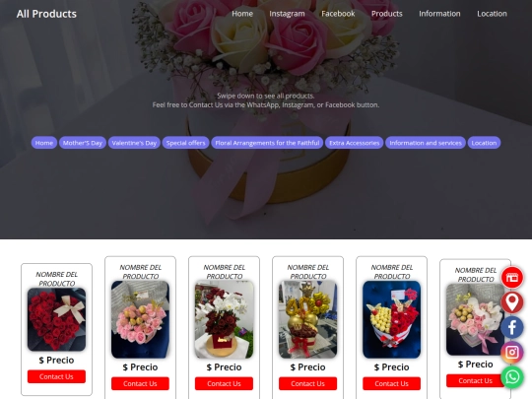Click the All Products site title

click(x=46, y=14)
